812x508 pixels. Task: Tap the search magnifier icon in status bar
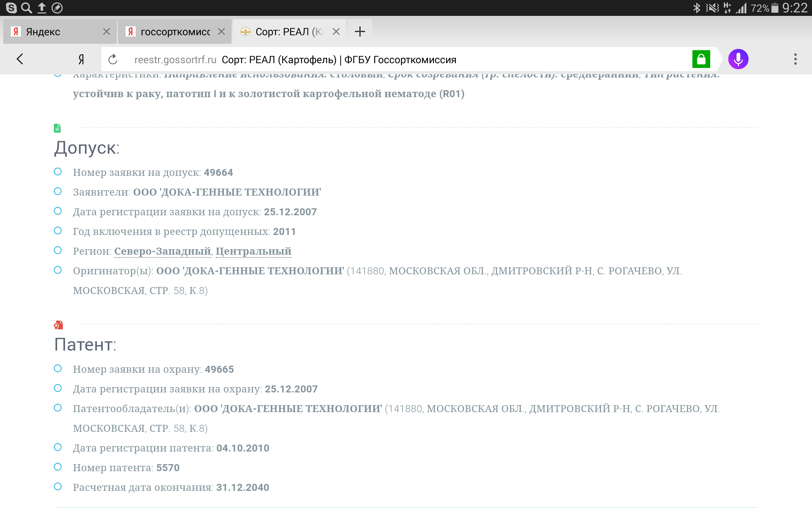pyautogui.click(x=27, y=8)
